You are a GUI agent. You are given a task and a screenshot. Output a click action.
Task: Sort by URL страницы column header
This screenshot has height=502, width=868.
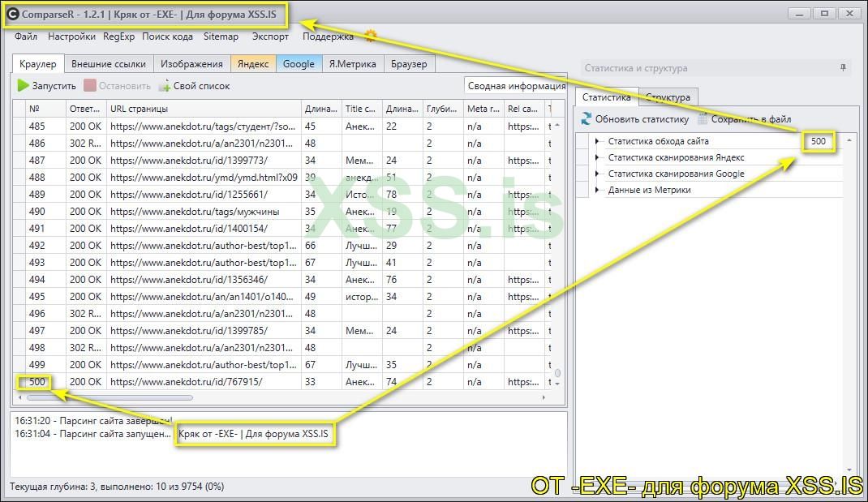(204, 109)
